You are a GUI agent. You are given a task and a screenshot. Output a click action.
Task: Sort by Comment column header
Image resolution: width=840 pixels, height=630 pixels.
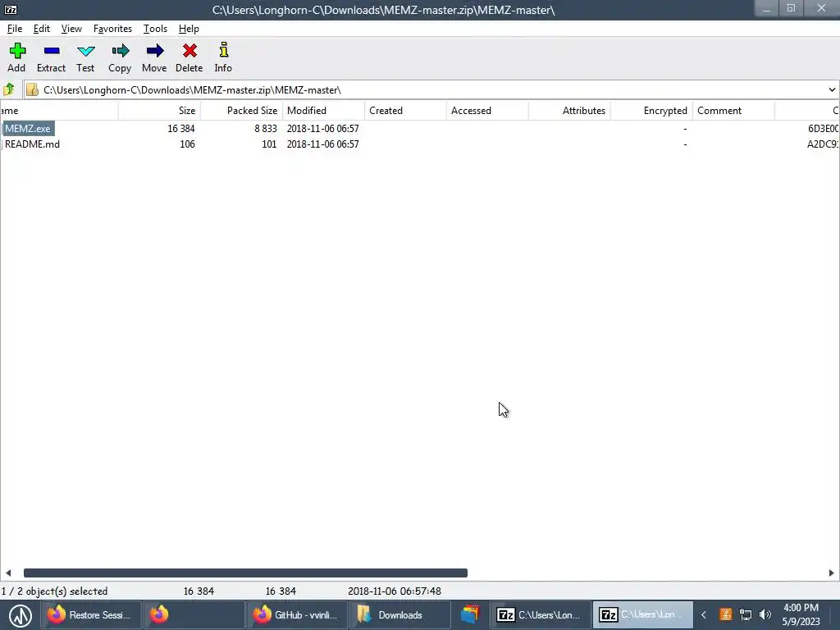pyautogui.click(x=733, y=111)
